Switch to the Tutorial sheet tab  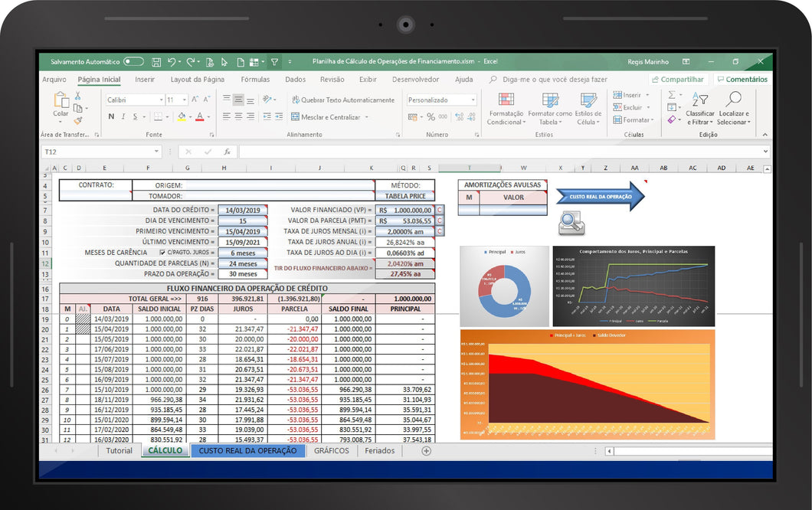(119, 450)
